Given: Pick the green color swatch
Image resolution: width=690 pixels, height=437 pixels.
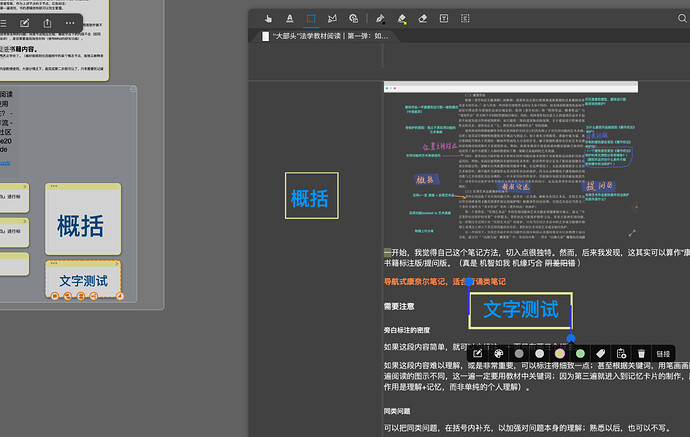Looking at the screenshot, I should [x=580, y=353].
